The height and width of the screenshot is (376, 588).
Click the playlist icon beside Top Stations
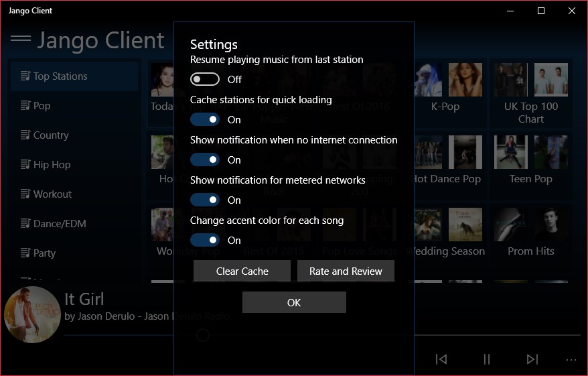coord(25,76)
